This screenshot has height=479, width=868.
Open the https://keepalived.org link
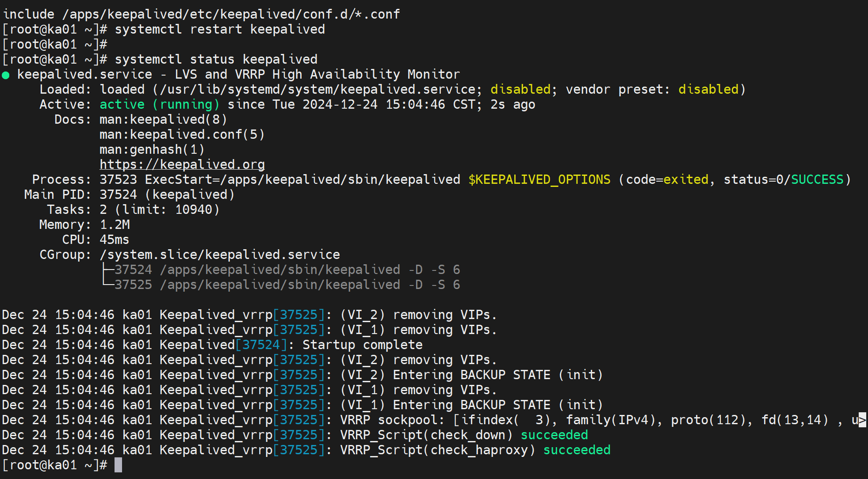point(182,164)
